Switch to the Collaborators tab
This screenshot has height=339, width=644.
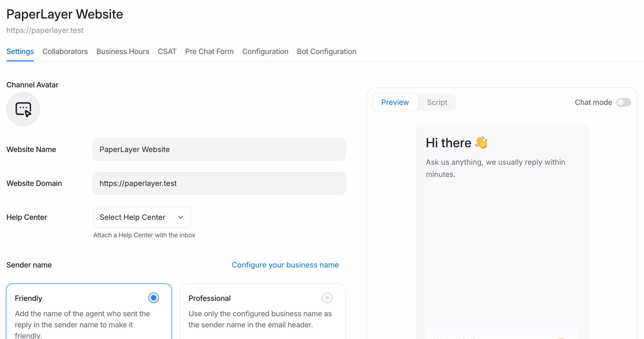[65, 51]
